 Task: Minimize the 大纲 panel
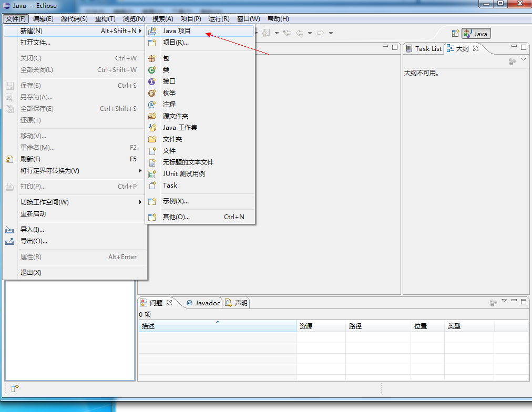tap(514, 46)
